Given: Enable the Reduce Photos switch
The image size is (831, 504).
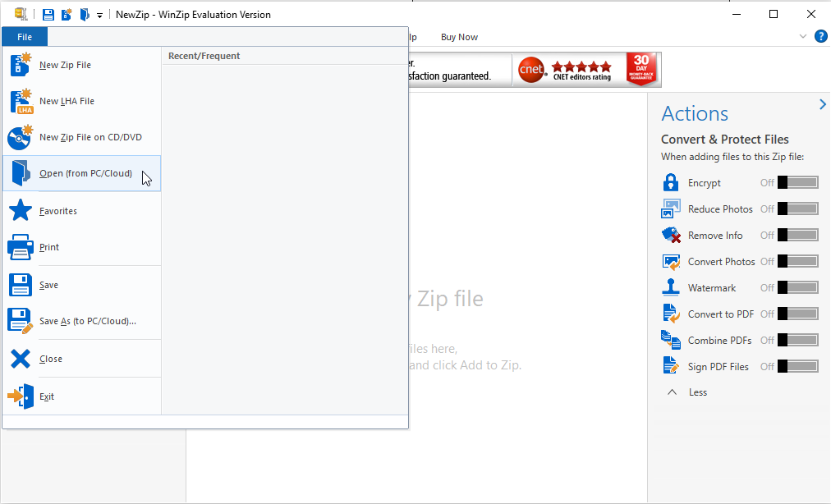Looking at the screenshot, I should click(798, 208).
